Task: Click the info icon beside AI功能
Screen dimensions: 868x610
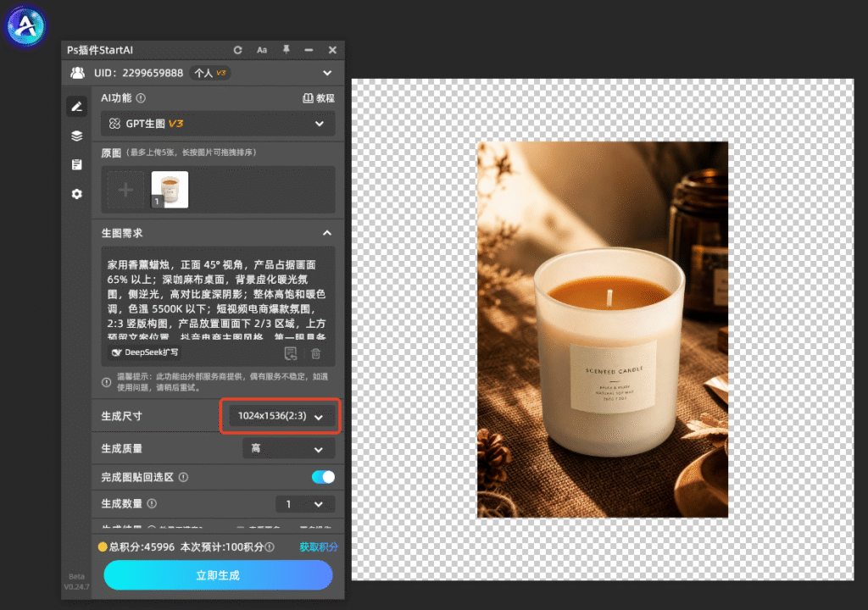Action: [141, 98]
